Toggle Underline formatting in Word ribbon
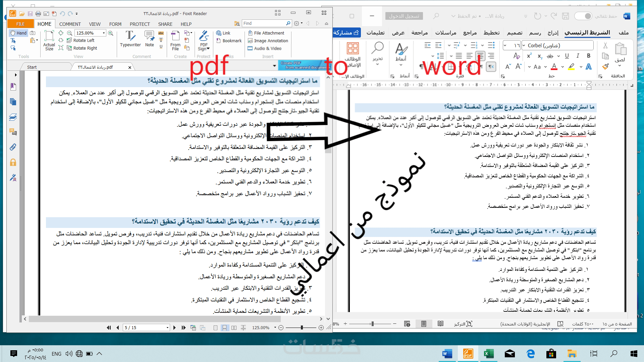This screenshot has width=644, height=362. [x=567, y=56]
